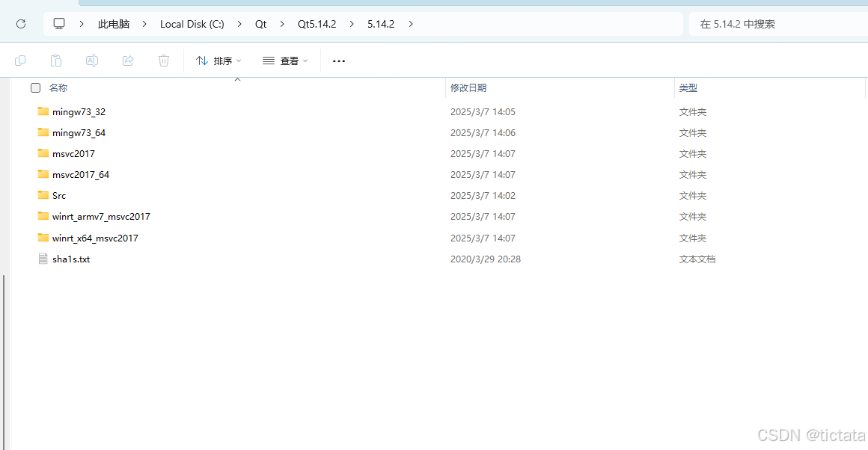
Task: Open the See more ellipsis menu
Action: click(x=338, y=61)
